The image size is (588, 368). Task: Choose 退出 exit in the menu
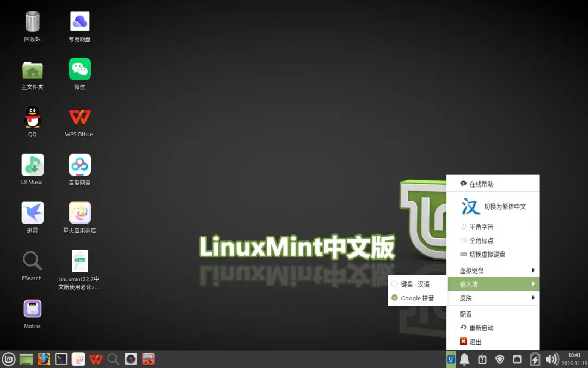point(493,342)
